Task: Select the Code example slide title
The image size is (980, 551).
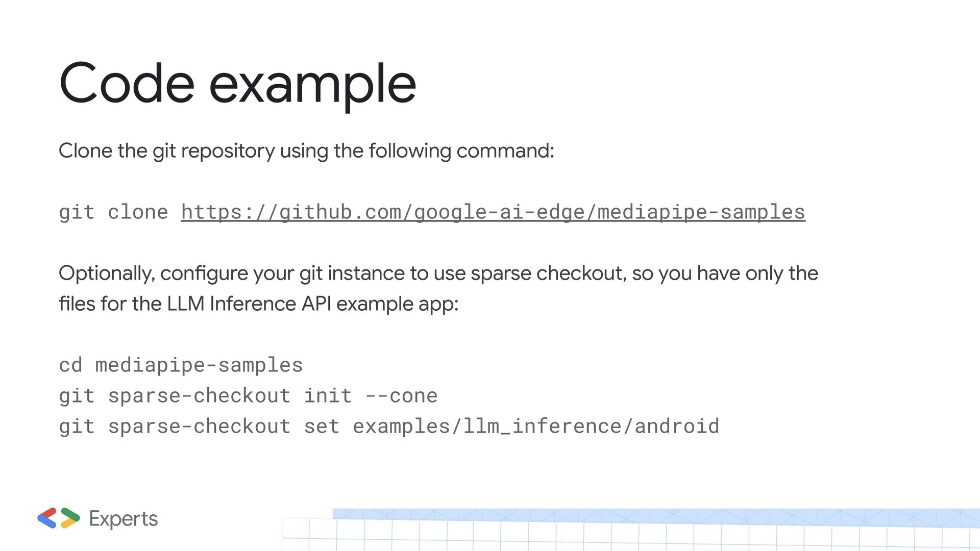Action: (x=238, y=84)
